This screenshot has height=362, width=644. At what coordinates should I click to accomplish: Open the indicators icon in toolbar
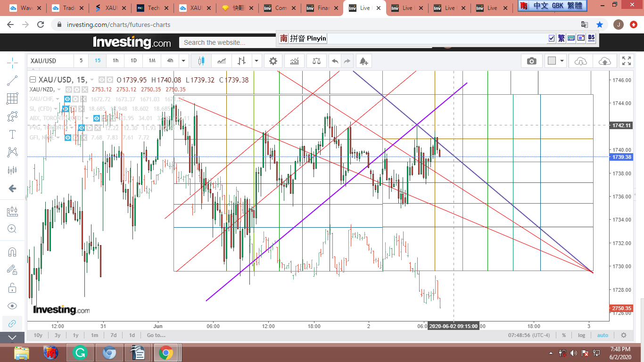[x=294, y=61]
